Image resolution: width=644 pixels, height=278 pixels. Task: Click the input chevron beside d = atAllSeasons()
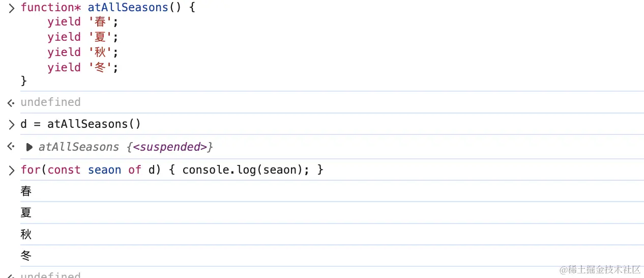(x=11, y=125)
